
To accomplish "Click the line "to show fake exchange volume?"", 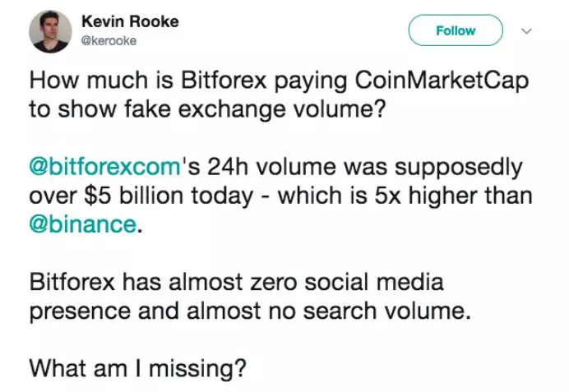I will tap(207, 112).
